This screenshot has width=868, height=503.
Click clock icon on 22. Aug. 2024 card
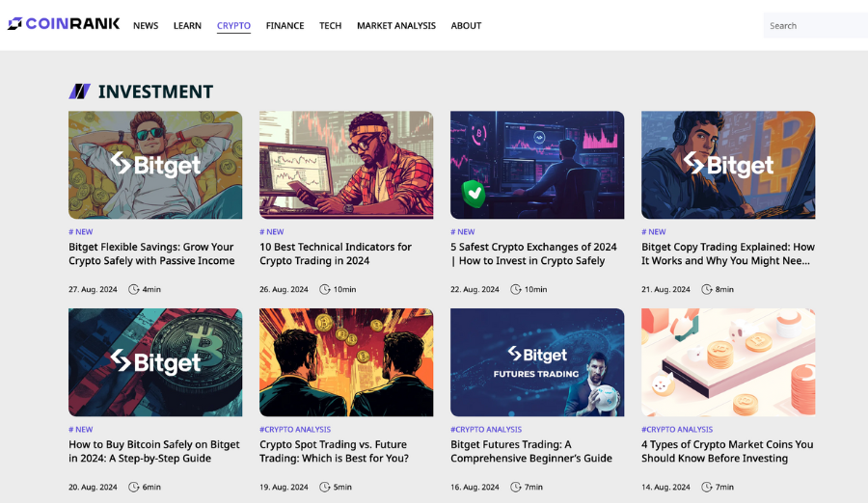click(x=515, y=289)
